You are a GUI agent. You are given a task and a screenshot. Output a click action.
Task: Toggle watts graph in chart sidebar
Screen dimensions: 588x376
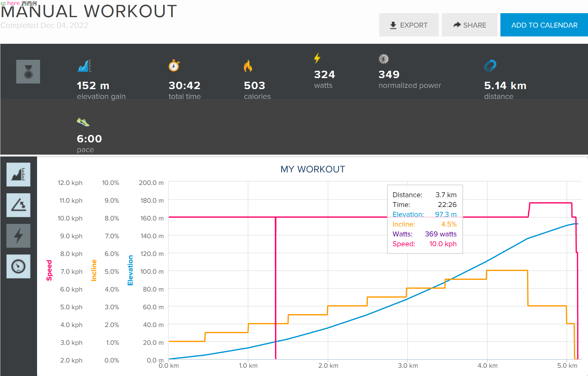point(18,236)
